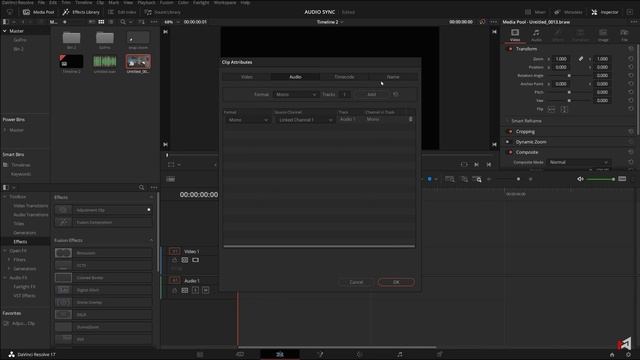640x360 pixels.
Task: Switch media pool to thumbnail grid view
Action: (x=101, y=22)
